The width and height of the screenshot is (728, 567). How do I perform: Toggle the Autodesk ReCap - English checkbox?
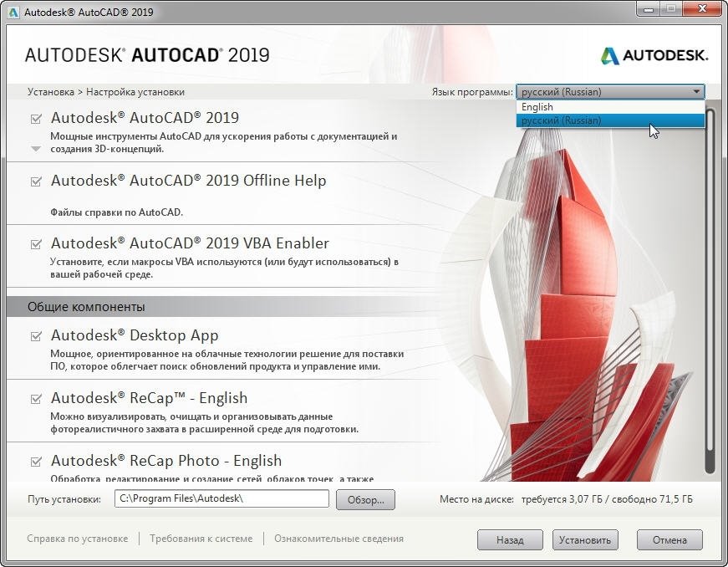coord(36,398)
